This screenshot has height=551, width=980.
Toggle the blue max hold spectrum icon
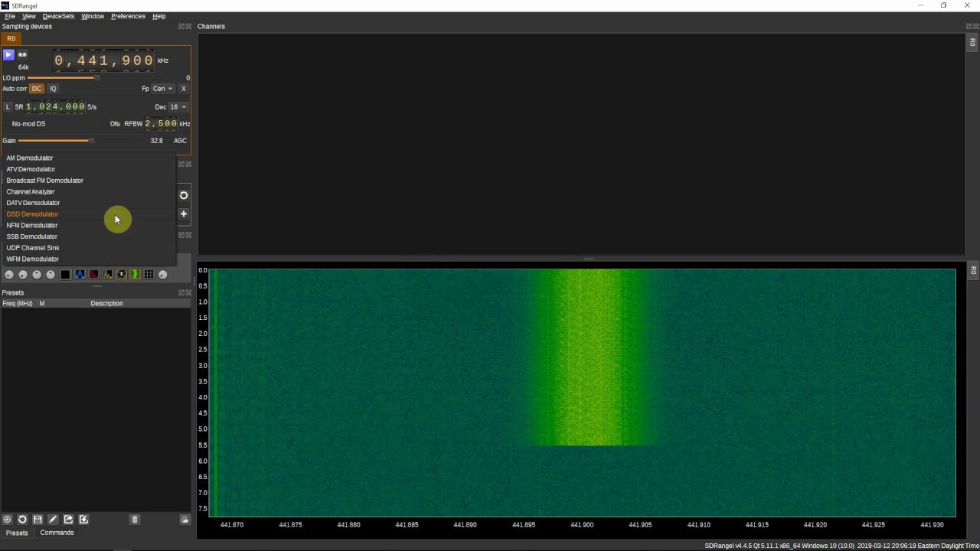click(80, 274)
